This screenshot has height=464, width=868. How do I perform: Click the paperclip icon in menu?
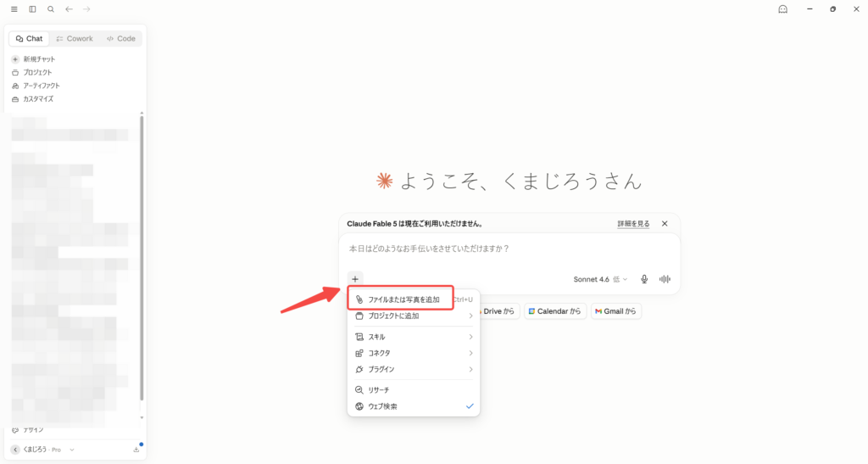click(x=359, y=299)
